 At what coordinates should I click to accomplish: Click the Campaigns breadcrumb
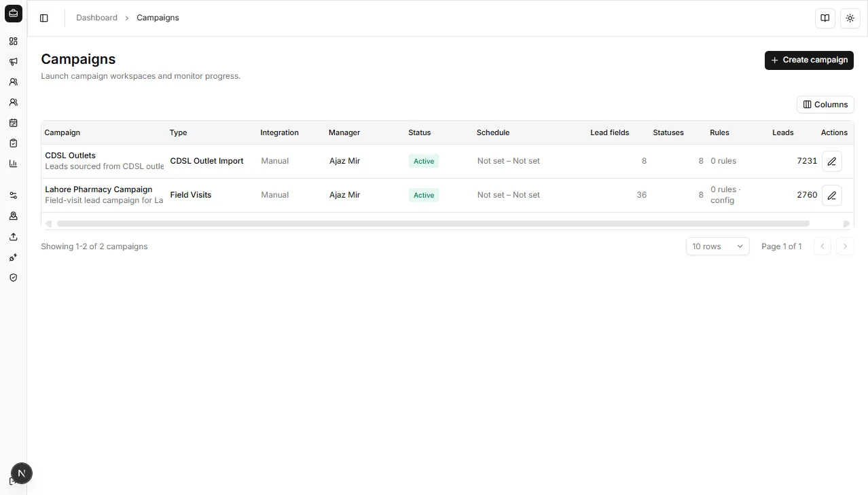(158, 18)
